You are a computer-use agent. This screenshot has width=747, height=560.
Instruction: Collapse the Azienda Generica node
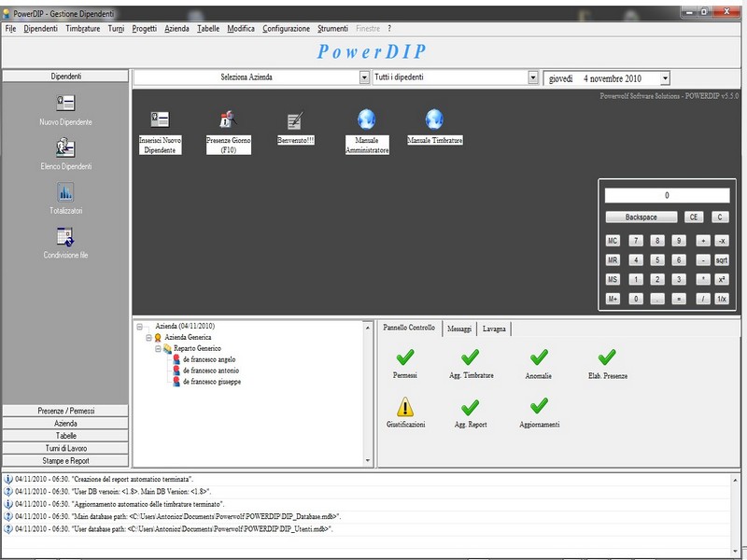(148, 338)
